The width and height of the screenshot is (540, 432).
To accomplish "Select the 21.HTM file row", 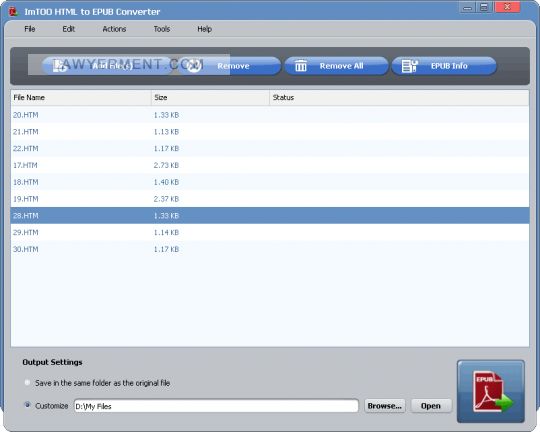I will coord(270,132).
